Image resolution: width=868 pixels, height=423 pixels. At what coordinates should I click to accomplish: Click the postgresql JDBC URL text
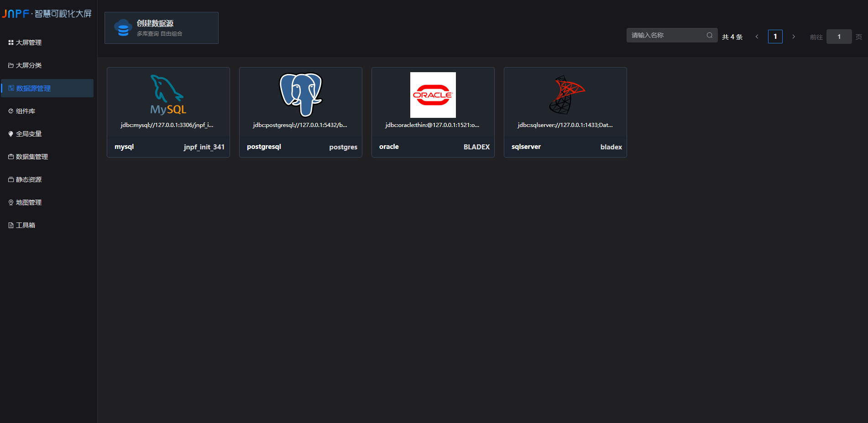pyautogui.click(x=300, y=125)
